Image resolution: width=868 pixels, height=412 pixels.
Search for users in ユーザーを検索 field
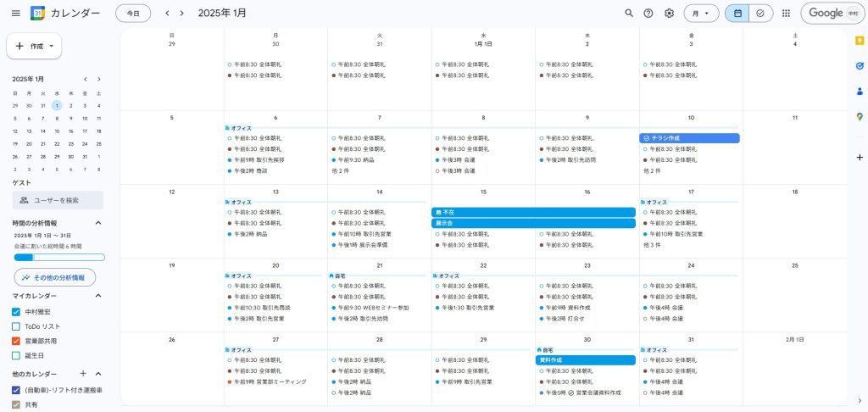pos(58,200)
